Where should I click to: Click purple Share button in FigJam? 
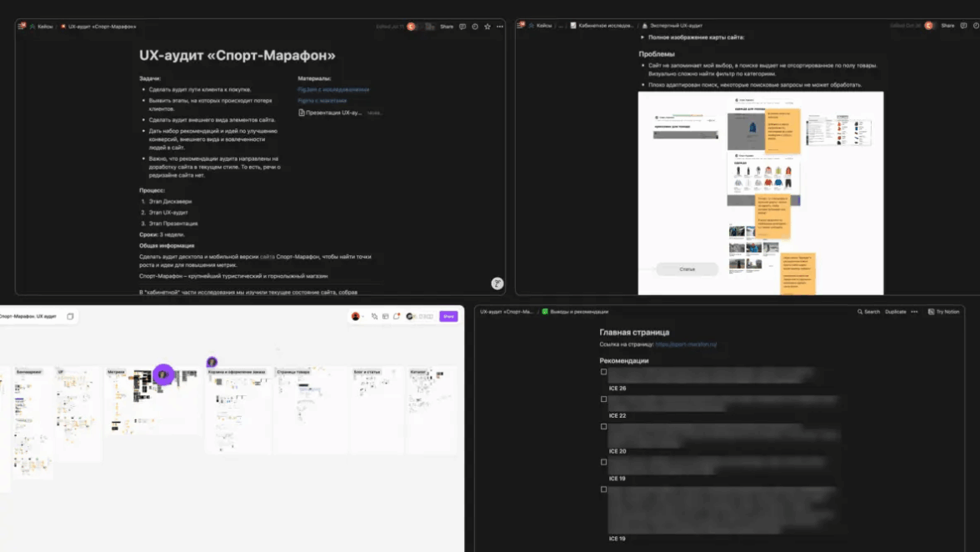click(x=448, y=316)
